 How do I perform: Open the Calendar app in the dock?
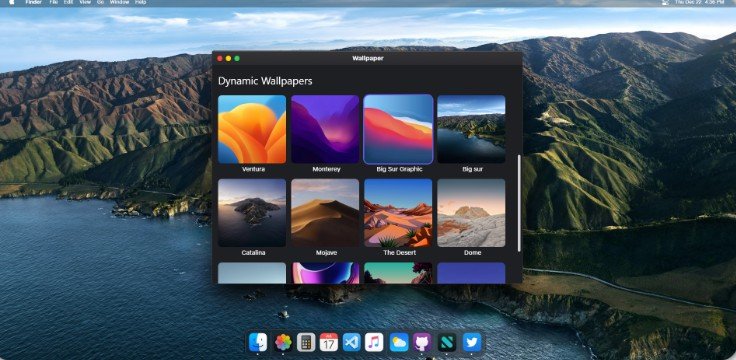click(329, 342)
